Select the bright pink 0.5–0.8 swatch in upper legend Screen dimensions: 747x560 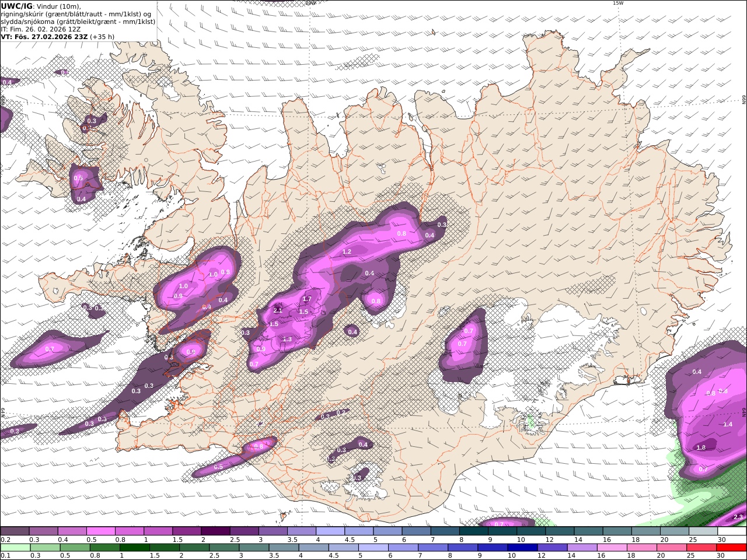[x=100, y=531]
